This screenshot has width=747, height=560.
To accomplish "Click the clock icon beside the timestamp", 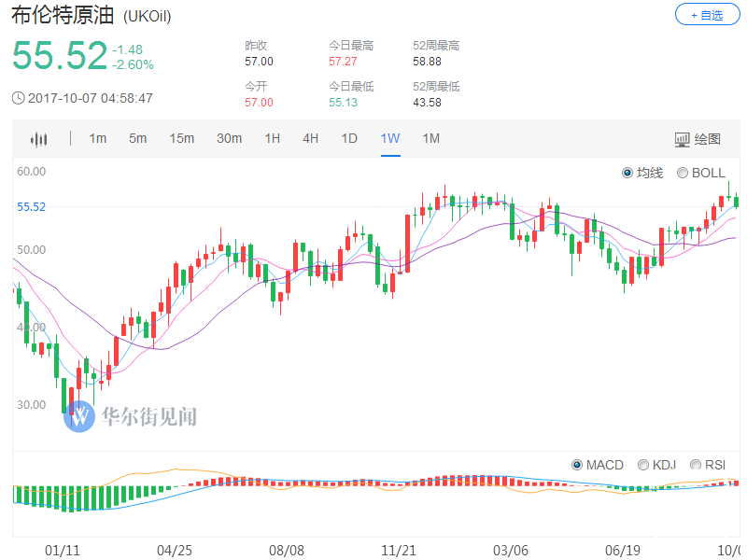I will pos(18,99).
